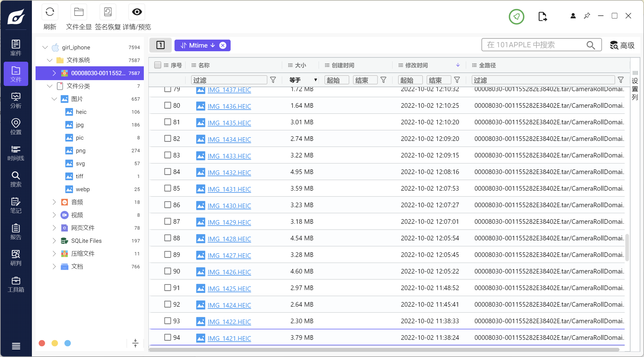644x357 pixels.
Task: Open the 签名恢复 signature recovery tool
Action: click(108, 12)
